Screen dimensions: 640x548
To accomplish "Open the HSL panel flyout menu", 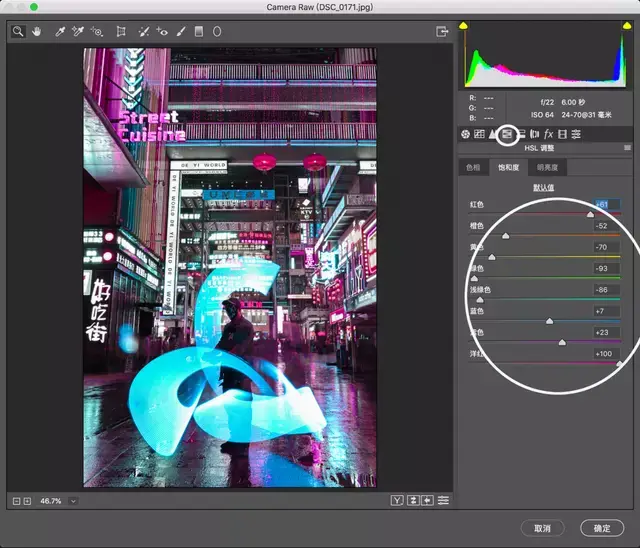I will [627, 148].
